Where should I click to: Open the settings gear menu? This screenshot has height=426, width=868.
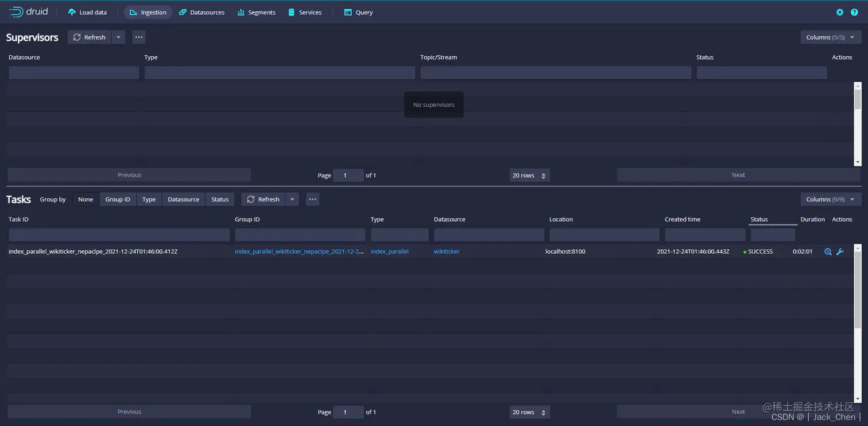tap(840, 12)
